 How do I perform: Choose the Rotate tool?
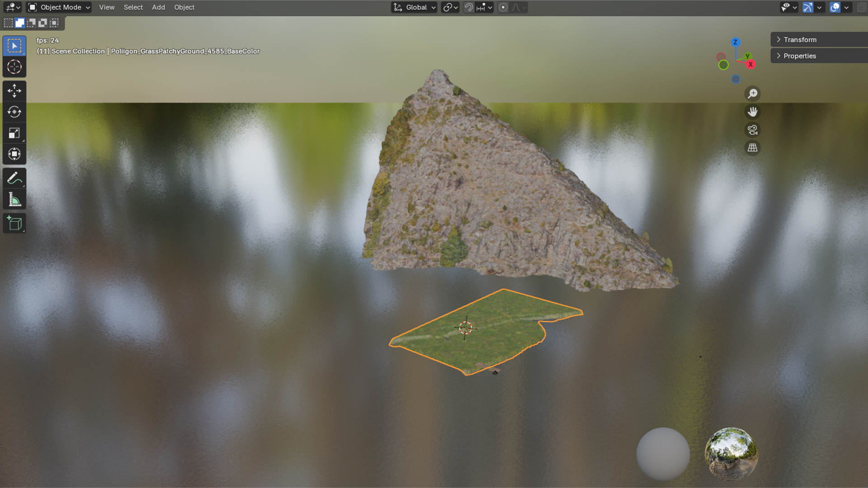14,112
